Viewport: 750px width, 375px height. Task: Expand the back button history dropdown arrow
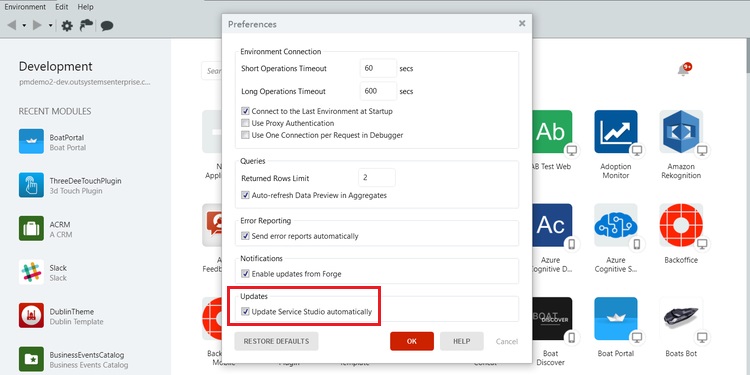(24, 26)
